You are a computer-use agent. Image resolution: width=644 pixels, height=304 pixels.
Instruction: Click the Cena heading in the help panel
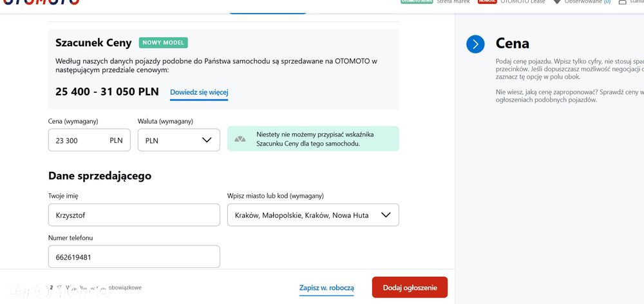[x=512, y=44]
